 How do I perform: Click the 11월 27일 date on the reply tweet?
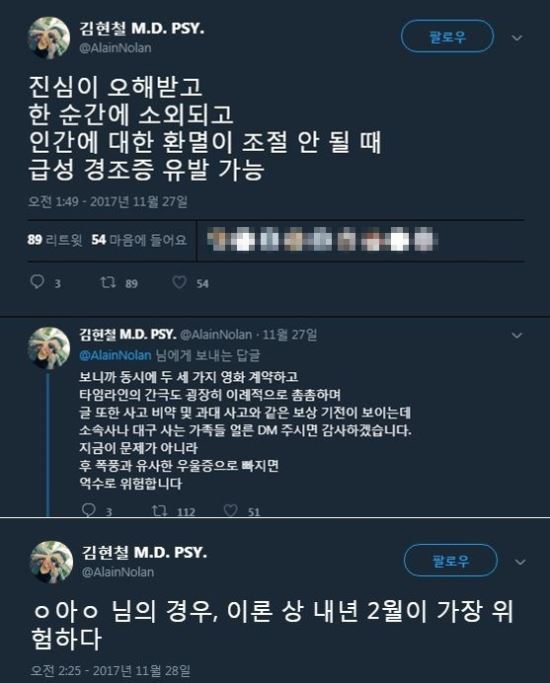pos(290,335)
